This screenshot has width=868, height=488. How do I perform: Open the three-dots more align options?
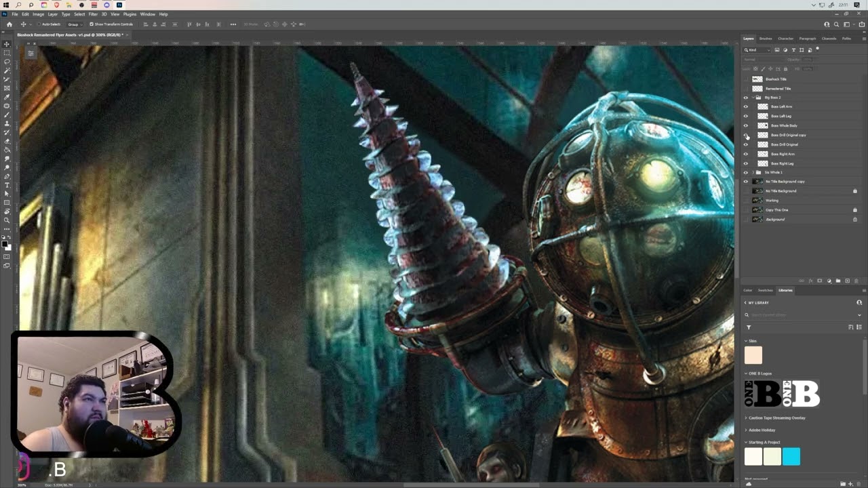coord(233,24)
